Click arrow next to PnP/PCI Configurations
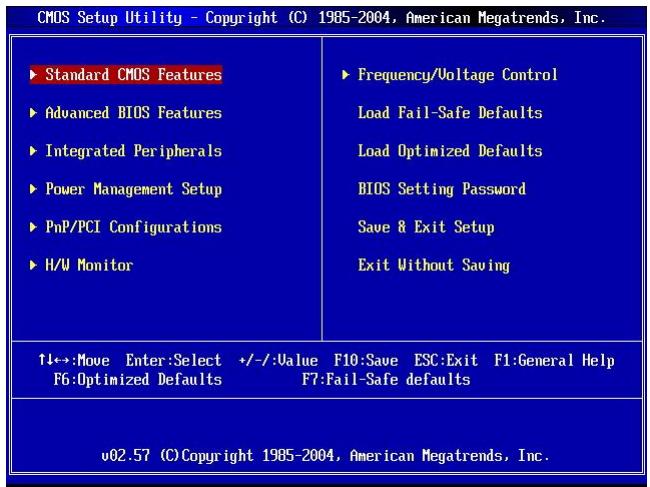 click(34, 227)
